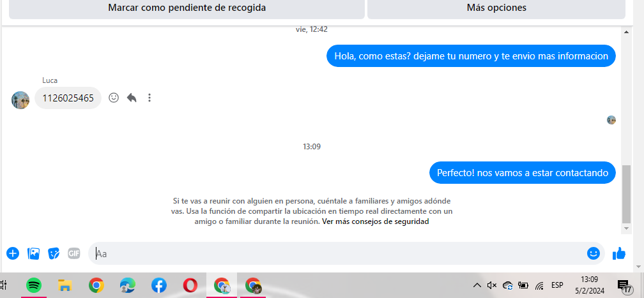This screenshot has height=298, width=644.
Task: Click Marcar como pendiente de recogida
Action: [187, 8]
